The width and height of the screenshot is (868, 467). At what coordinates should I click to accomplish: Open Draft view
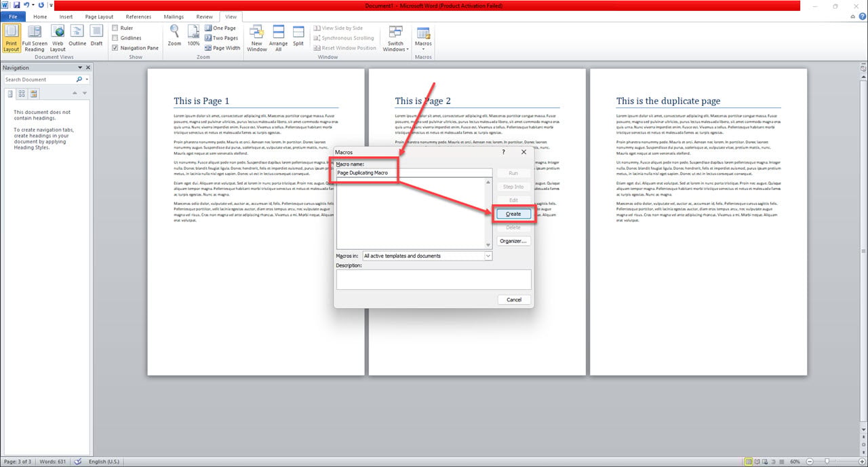[x=96, y=38]
